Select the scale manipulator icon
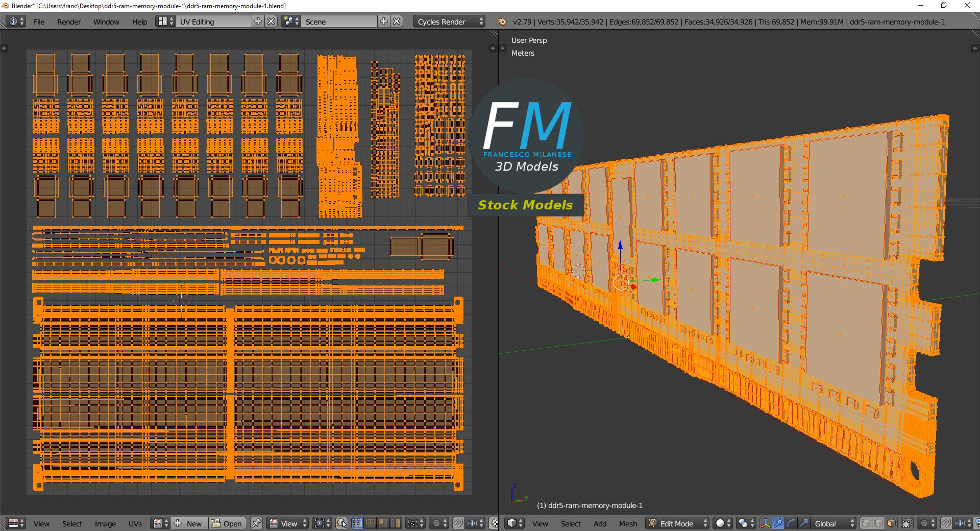Image resolution: width=980 pixels, height=531 pixels. tap(803, 523)
